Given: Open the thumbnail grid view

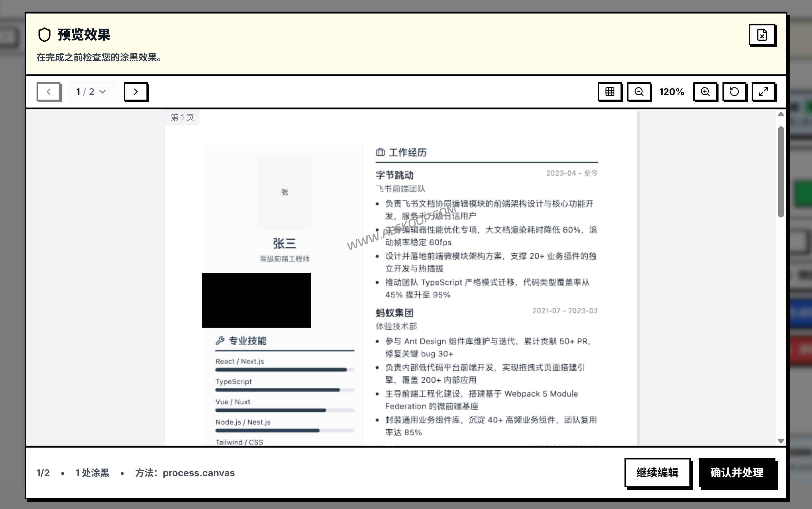Looking at the screenshot, I should pos(609,92).
